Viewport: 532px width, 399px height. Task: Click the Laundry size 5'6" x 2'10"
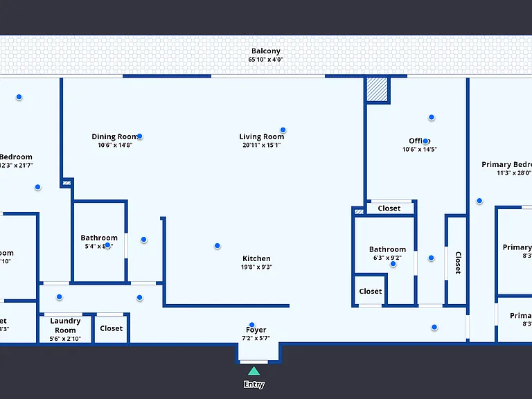click(x=65, y=338)
